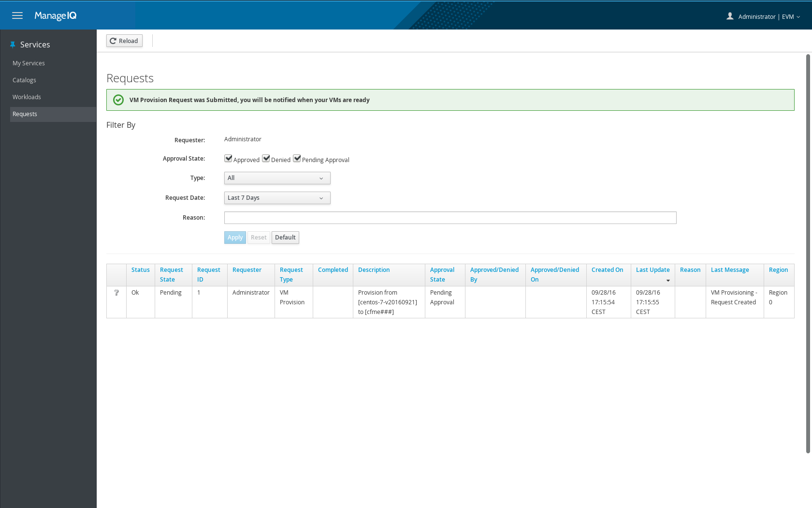
Task: Click the '09/28/16 17:15:55 CEST' update cell
Action: coord(653,302)
